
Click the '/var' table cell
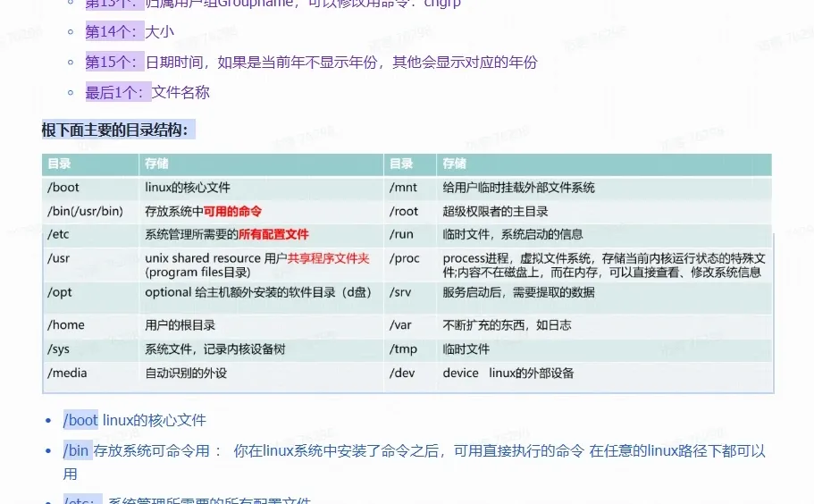(x=410, y=325)
